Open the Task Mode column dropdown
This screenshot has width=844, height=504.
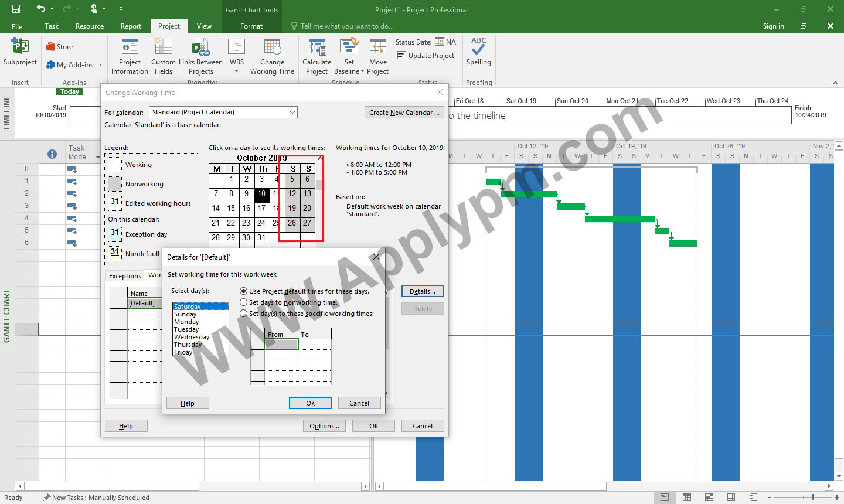pos(97,157)
